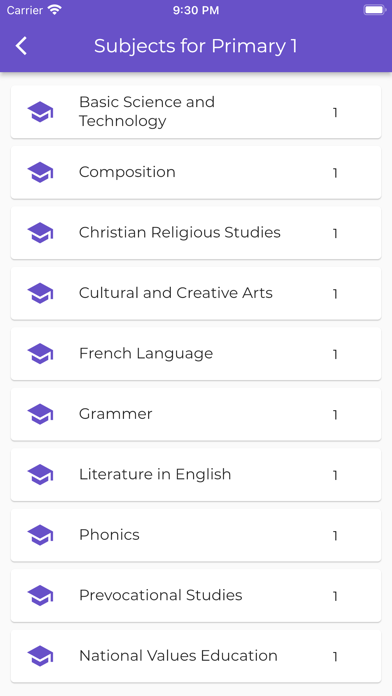This screenshot has height=696, width=392.
Task: Click graduation cap icon beside Composition
Action: [x=40, y=172]
